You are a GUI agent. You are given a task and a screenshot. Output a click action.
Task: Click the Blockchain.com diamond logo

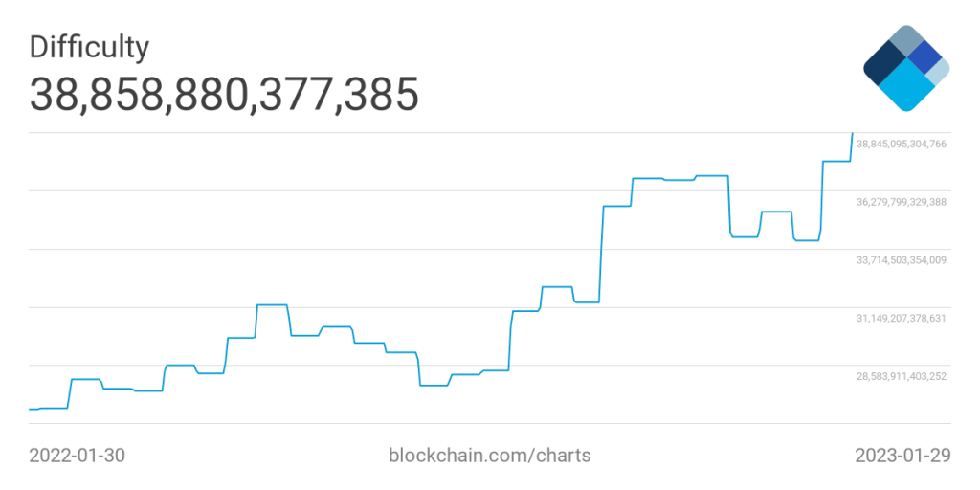coord(905,69)
